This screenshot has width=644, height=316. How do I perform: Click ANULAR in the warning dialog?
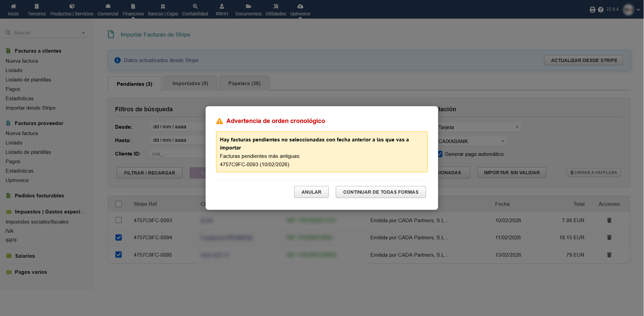(311, 192)
